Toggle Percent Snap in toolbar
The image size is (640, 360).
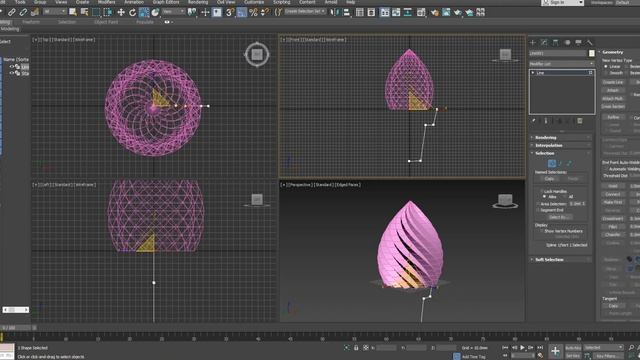pos(253,13)
